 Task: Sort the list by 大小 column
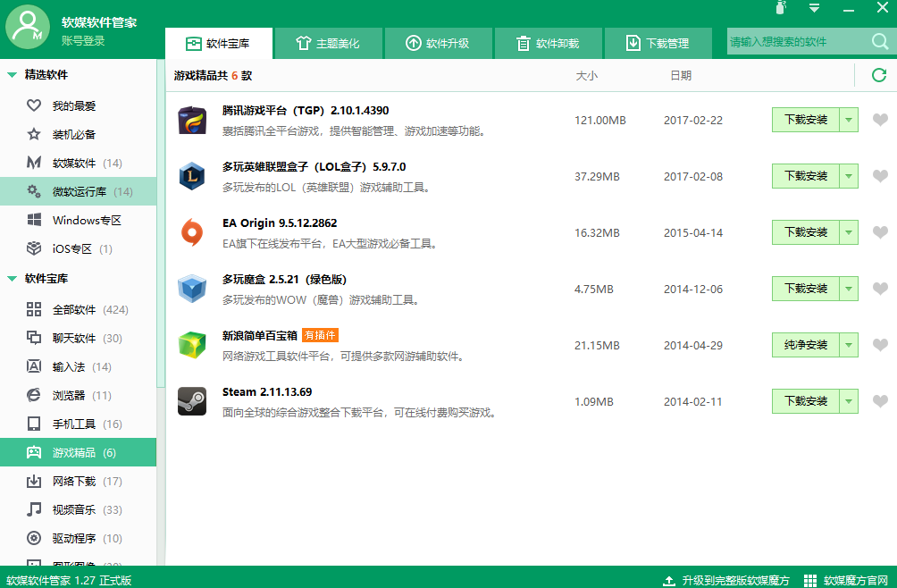tap(586, 75)
